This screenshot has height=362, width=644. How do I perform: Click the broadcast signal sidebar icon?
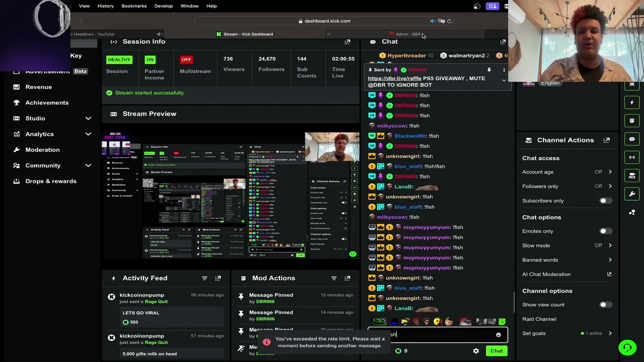pos(632,157)
